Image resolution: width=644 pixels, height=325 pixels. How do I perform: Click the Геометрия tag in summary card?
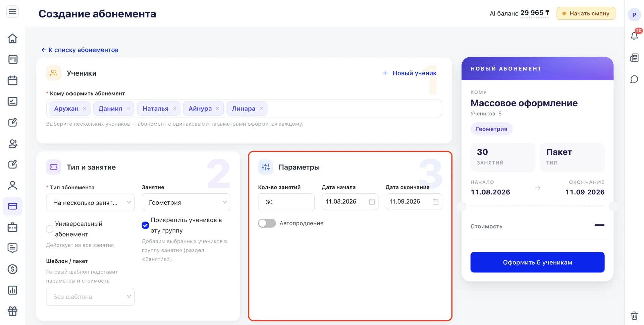491,129
